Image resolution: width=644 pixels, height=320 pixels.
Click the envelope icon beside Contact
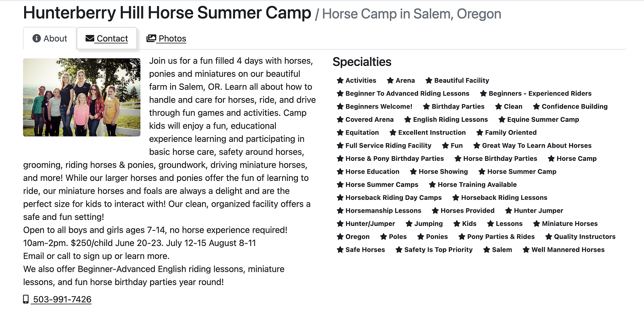[x=90, y=38]
